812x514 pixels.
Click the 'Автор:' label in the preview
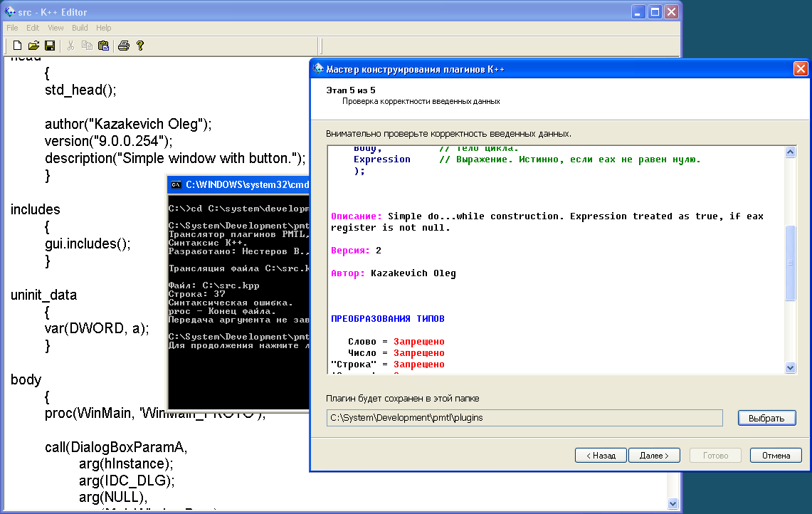pyautogui.click(x=348, y=273)
